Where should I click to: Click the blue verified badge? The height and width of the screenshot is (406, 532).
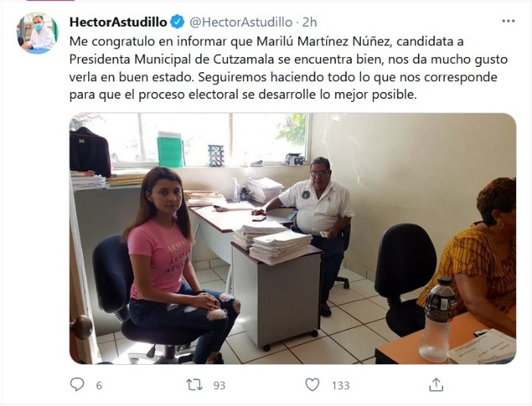[x=177, y=22]
